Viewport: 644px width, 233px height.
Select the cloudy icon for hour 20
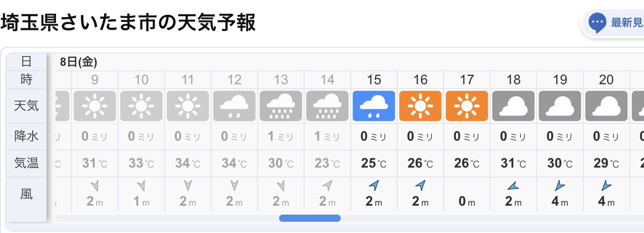(x=606, y=106)
